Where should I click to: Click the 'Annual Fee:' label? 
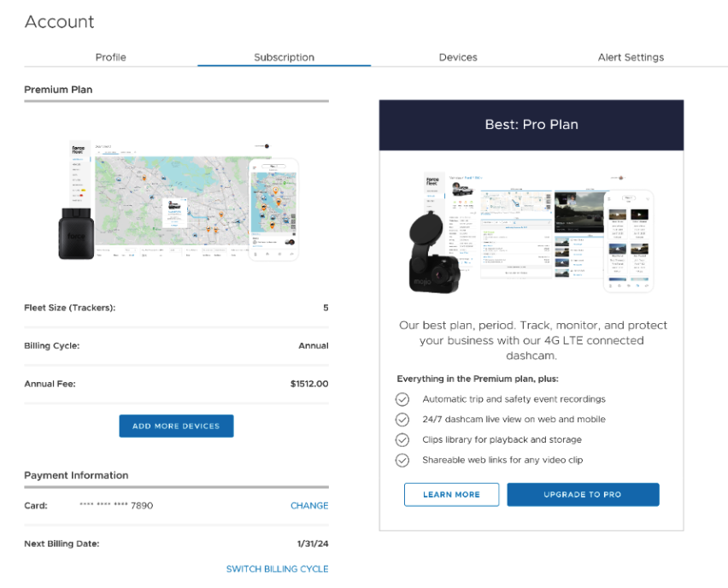[x=50, y=384]
